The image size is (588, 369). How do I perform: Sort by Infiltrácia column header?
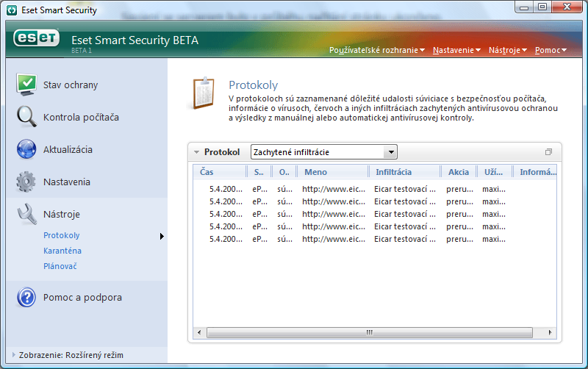404,172
